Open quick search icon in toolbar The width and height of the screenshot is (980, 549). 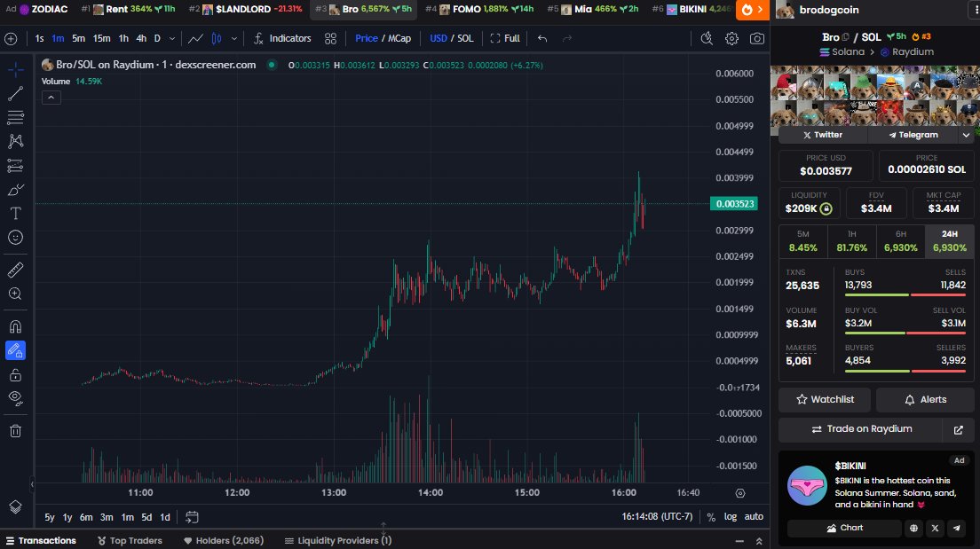coord(707,39)
